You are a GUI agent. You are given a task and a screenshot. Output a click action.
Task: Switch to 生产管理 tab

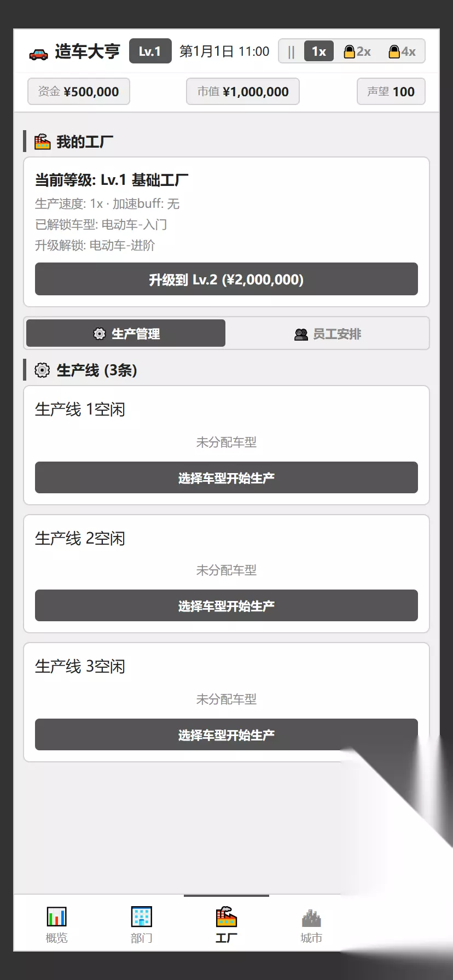pyautogui.click(x=126, y=334)
